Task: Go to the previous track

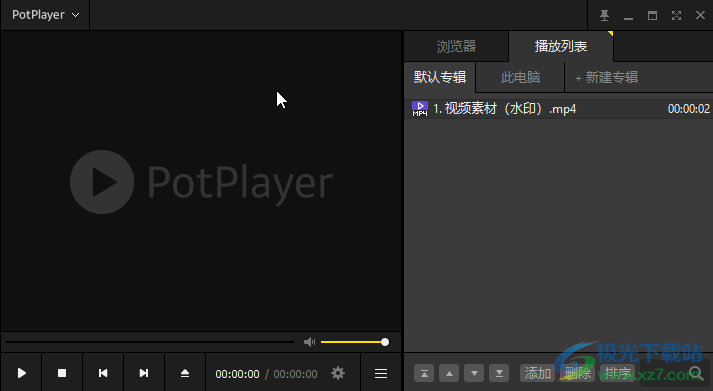Action: tap(103, 373)
